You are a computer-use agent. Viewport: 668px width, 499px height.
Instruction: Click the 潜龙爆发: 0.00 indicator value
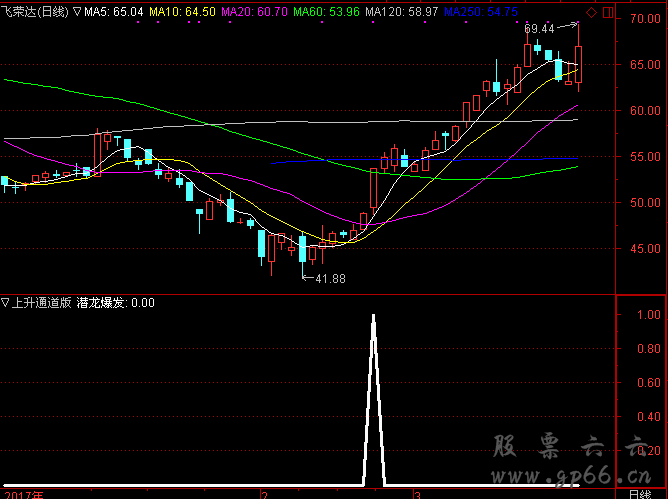click(115, 303)
